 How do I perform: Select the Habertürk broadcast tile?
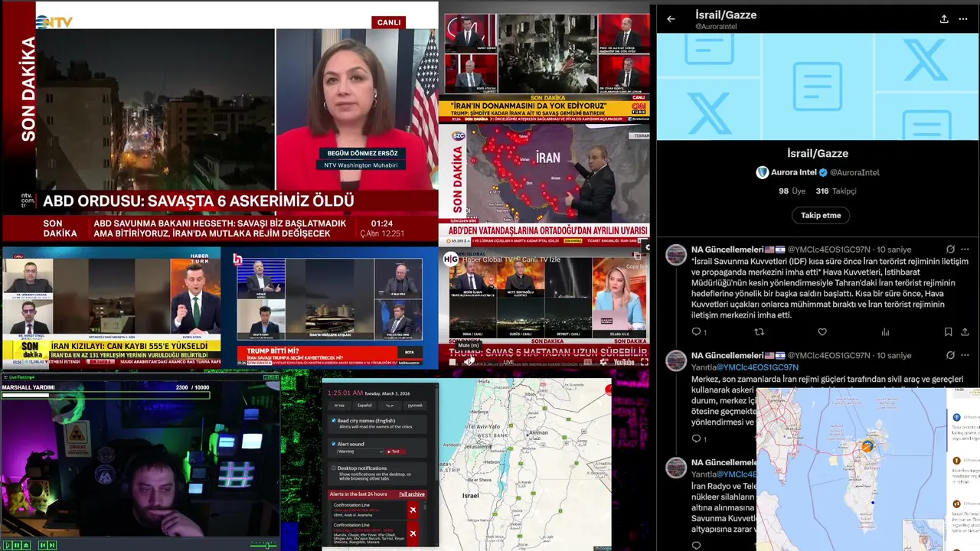tap(112, 308)
